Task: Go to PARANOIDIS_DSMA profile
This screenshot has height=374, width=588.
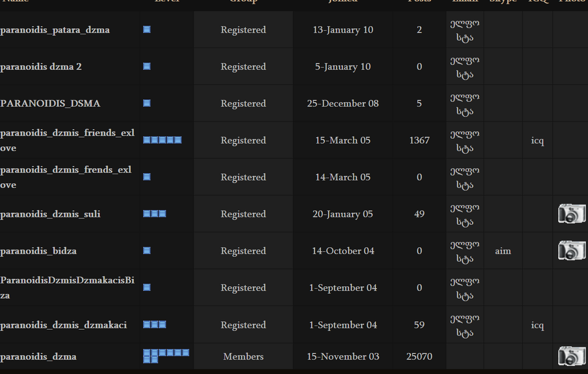Action: [51, 103]
